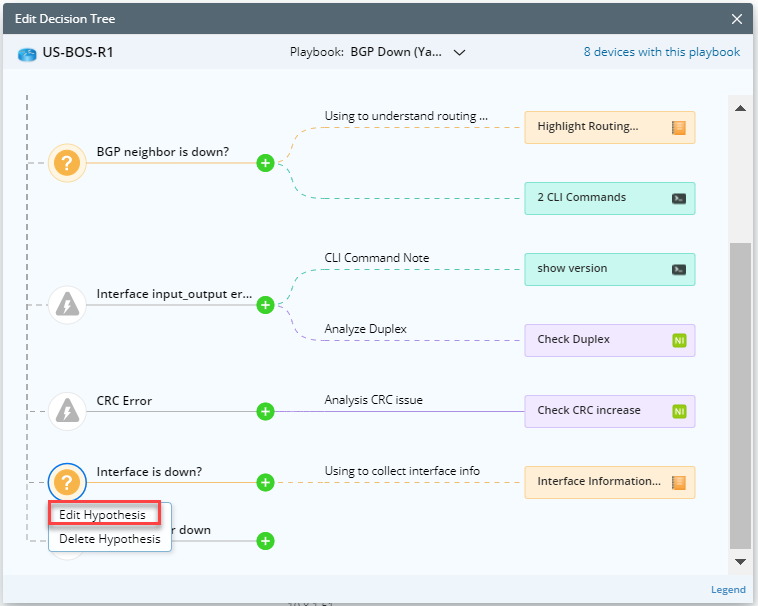758x606 pixels.
Task: Open the 2 CLI Commands box
Action: point(610,198)
